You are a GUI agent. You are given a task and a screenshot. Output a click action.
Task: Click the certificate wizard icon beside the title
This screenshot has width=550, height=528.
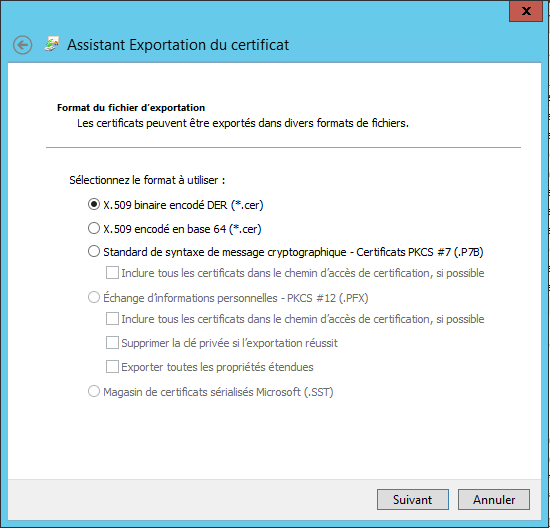pyautogui.click(x=52, y=44)
